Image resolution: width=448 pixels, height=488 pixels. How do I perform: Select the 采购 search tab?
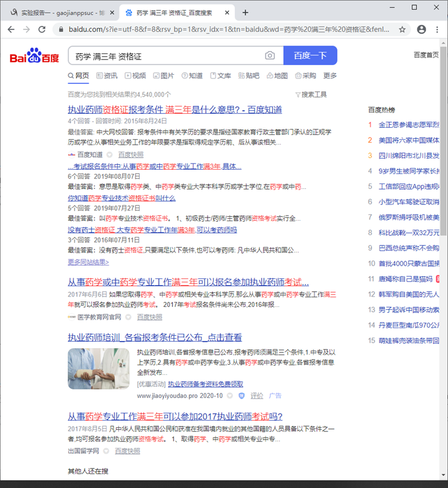tap(305, 75)
